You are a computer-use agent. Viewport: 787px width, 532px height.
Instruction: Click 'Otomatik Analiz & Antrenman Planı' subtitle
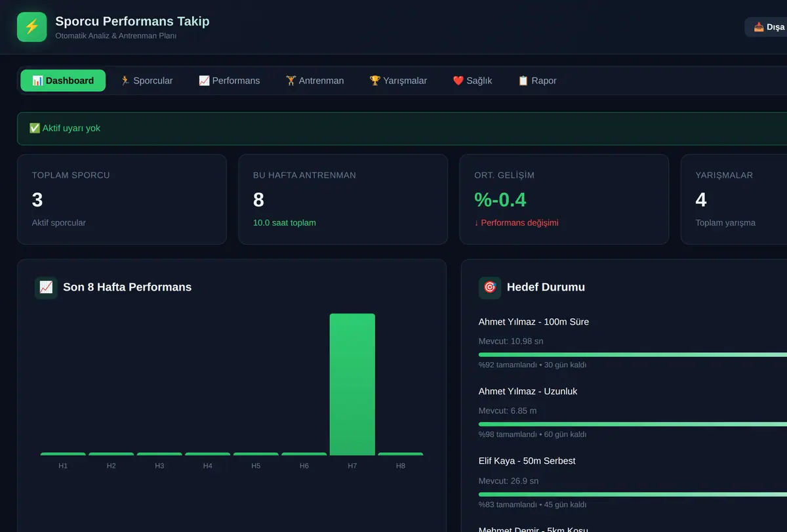116,36
